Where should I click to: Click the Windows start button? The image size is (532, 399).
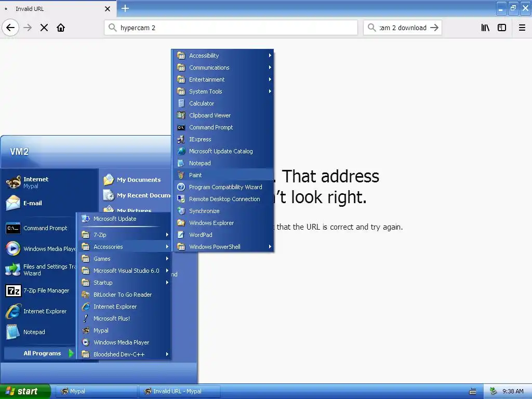pyautogui.click(x=25, y=392)
